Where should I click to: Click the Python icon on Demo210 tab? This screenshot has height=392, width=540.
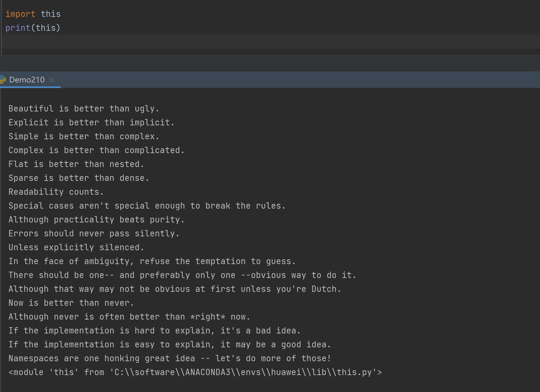tap(3, 80)
